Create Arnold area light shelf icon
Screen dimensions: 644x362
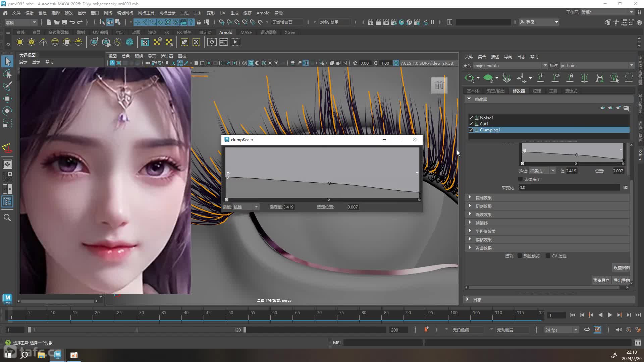pos(20,42)
